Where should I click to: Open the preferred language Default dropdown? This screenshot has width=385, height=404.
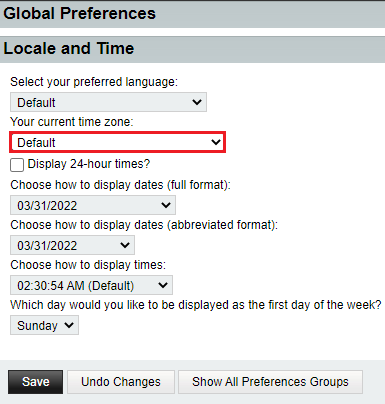108,102
